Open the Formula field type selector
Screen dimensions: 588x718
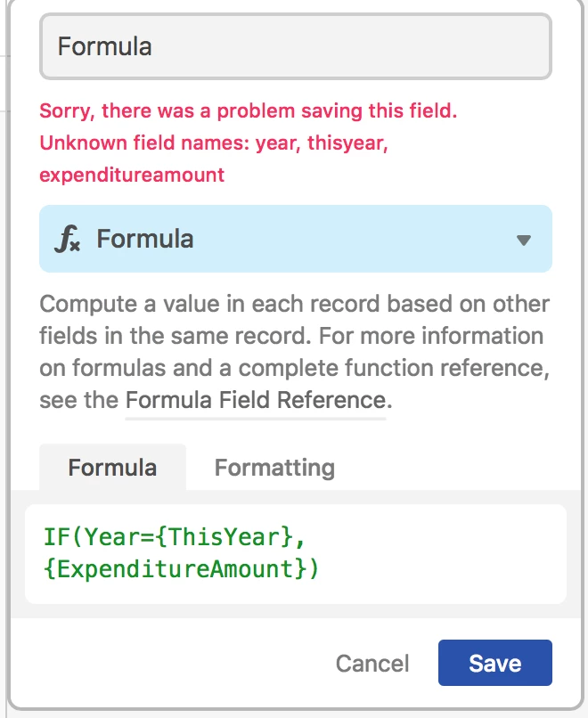tap(296, 239)
